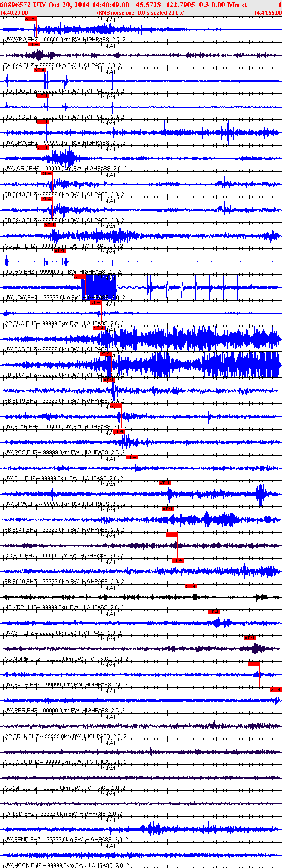
Task: Select the UW.GPW.EHZ station label
Action: [21, 504]
